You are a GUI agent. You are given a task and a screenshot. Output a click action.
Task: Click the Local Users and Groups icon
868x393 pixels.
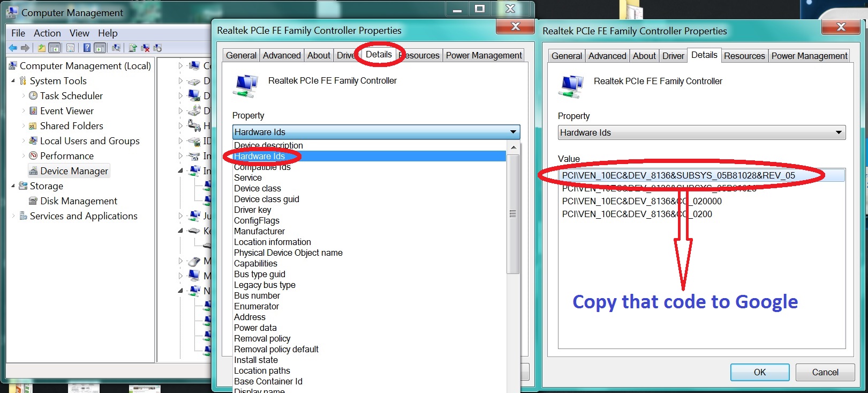pos(33,141)
